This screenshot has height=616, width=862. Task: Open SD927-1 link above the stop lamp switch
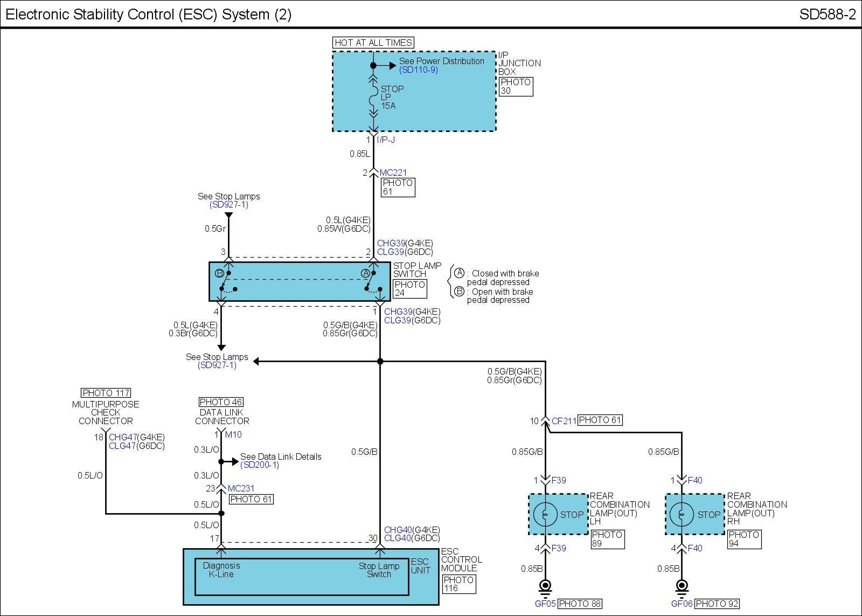pos(228,205)
